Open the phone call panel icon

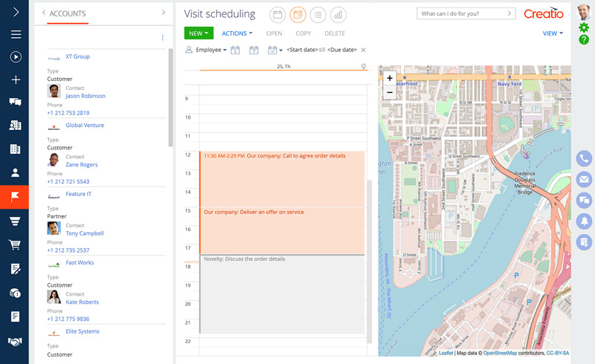coord(585,158)
